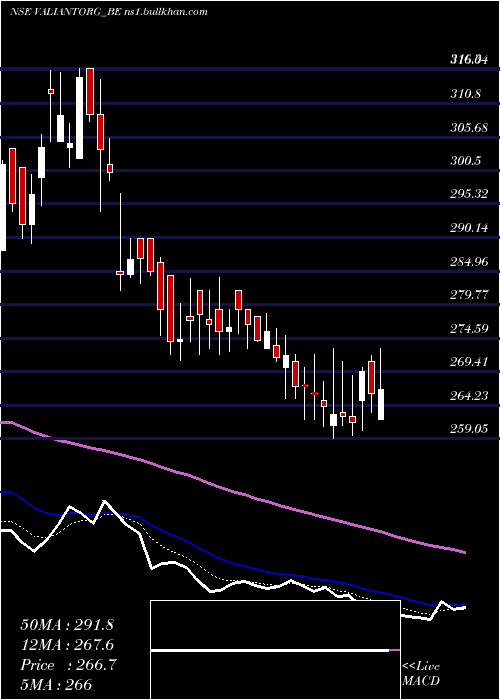Click the last white candlestick on the right
The width and height of the screenshot is (500, 700).
point(381,404)
